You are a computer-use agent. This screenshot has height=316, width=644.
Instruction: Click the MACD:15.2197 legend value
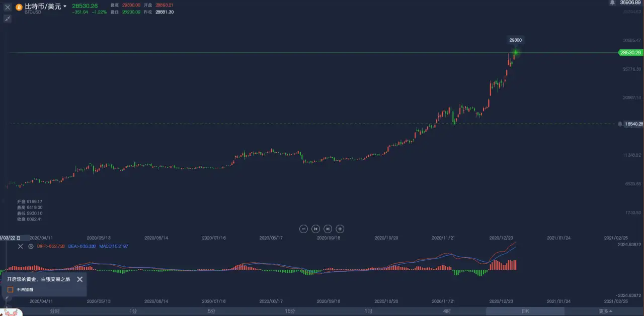coord(114,246)
